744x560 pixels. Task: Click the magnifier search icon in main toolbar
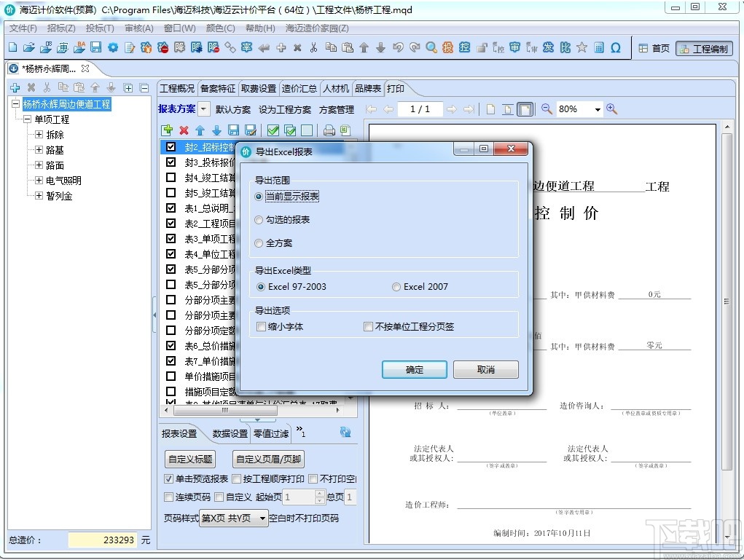point(431,47)
